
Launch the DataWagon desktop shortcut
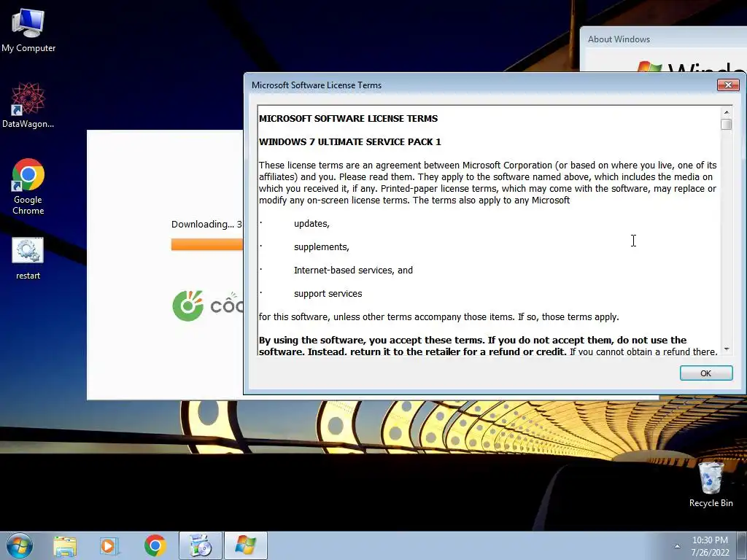pos(28,105)
